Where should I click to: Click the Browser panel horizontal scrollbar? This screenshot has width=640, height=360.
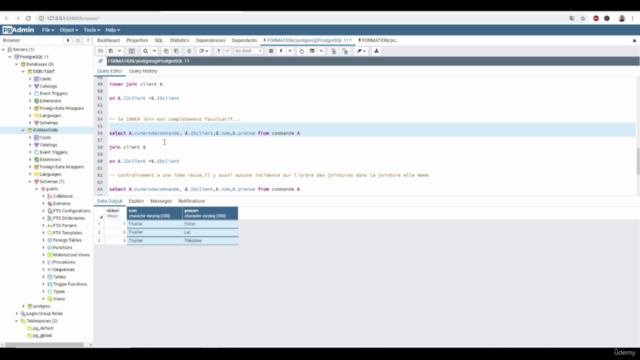44,345
